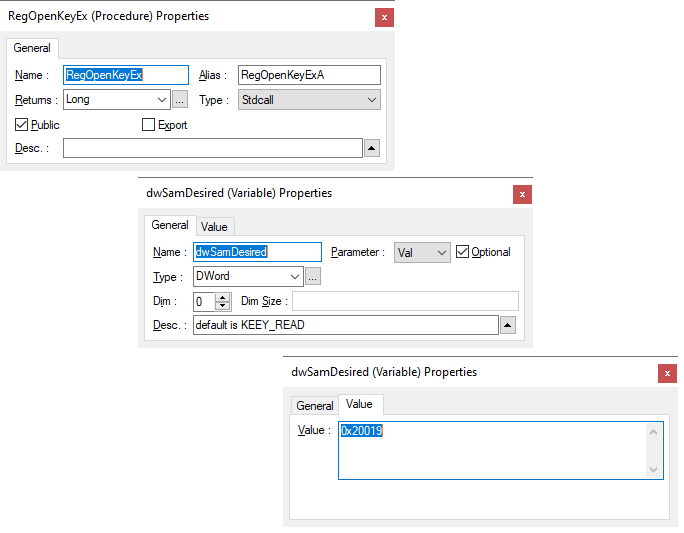Image resolution: width=684 pixels, height=533 pixels.
Task: Close the RegOpenKeyEx Procedure Properties window
Action: 384,17
